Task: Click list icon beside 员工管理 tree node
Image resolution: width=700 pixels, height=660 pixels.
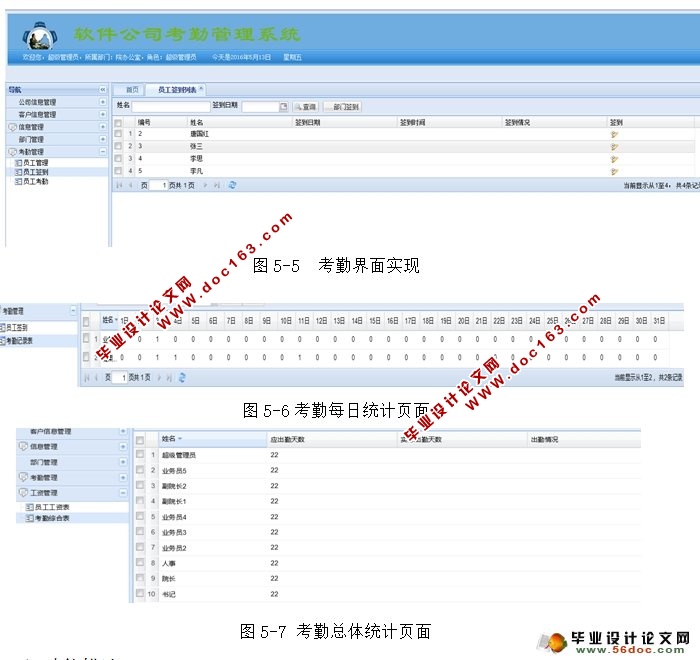Action: [x=18, y=163]
